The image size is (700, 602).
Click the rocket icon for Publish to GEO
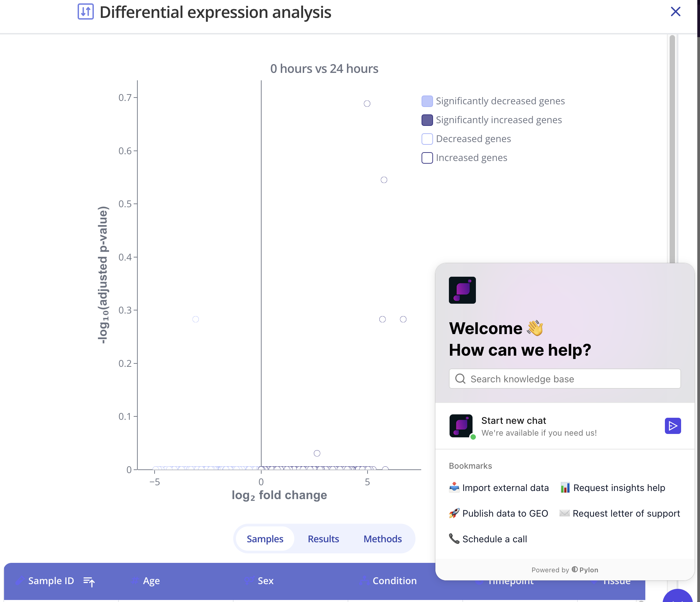click(454, 513)
